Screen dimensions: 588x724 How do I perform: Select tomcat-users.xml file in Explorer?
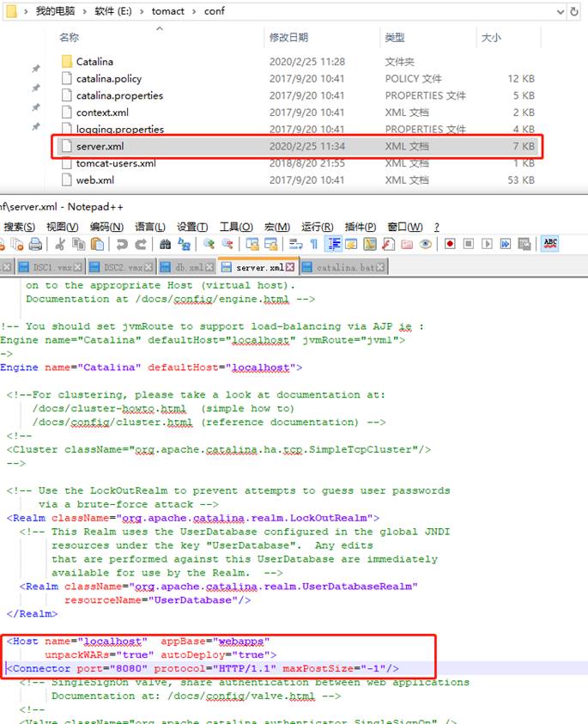(116, 163)
